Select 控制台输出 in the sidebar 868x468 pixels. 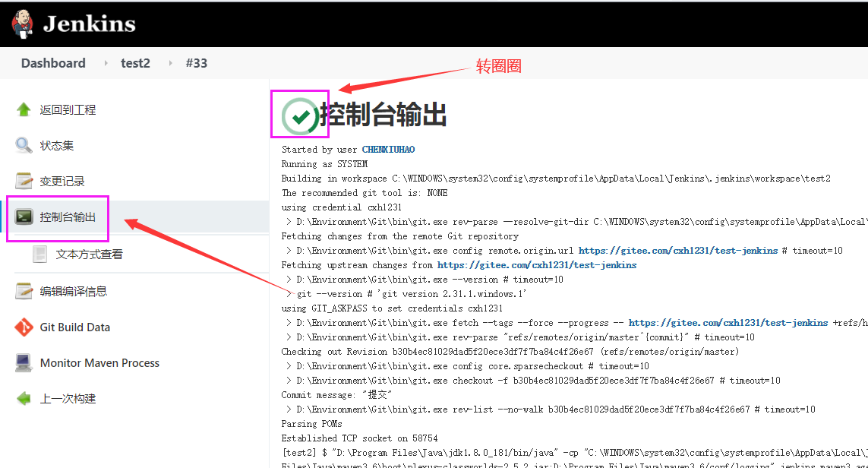pos(68,217)
